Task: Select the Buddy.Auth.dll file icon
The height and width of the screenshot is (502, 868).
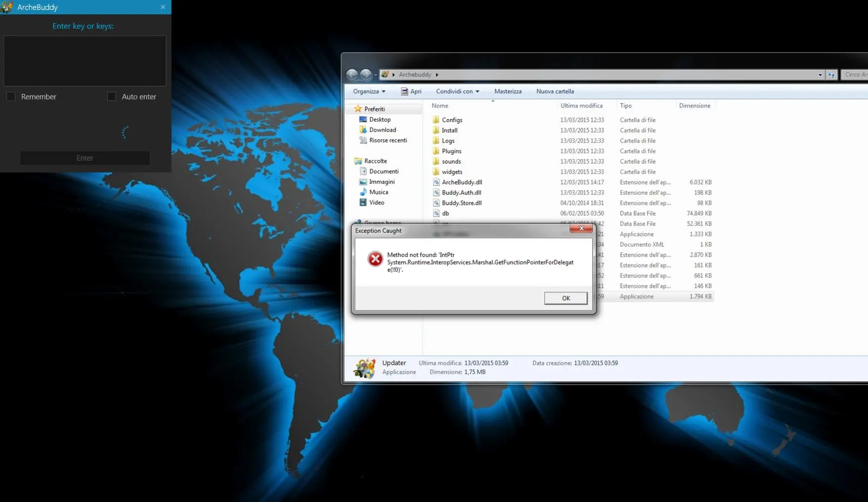Action: click(436, 192)
